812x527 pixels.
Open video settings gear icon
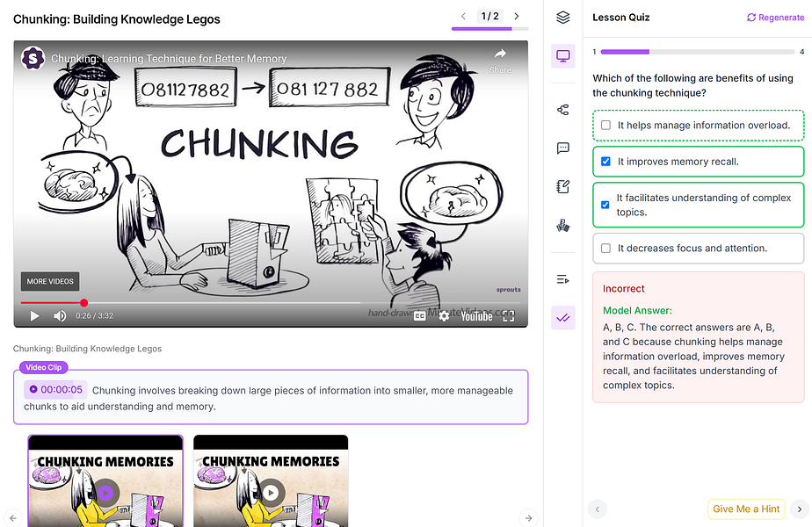coord(444,316)
